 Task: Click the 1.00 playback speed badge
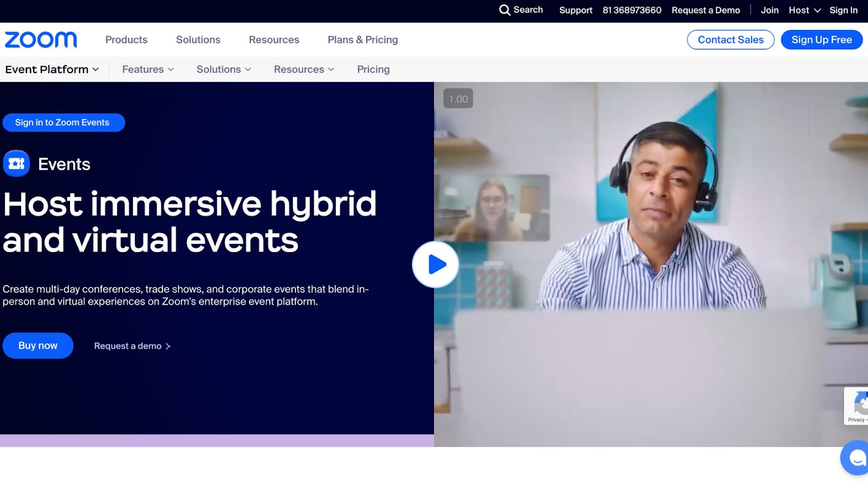click(458, 99)
